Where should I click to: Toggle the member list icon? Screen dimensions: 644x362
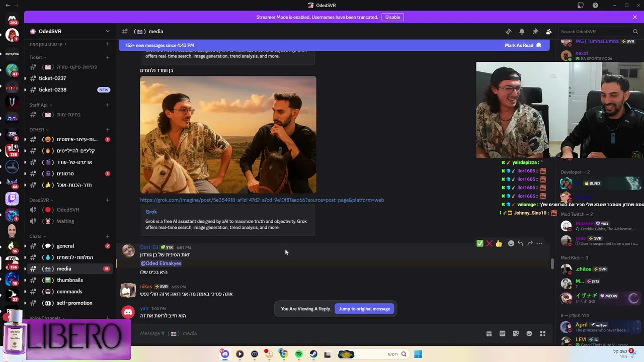point(548,31)
